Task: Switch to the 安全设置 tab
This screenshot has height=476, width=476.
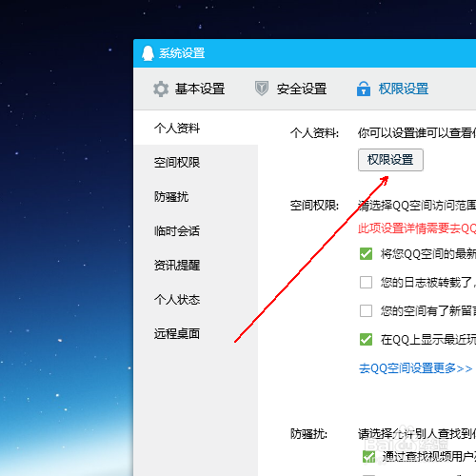Action: [302, 89]
